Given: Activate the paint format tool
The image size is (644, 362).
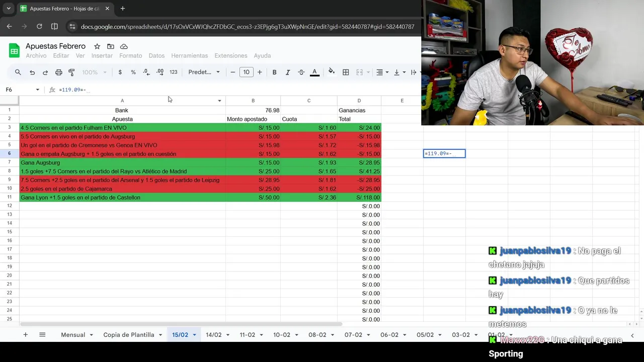Looking at the screenshot, I should coord(71,72).
